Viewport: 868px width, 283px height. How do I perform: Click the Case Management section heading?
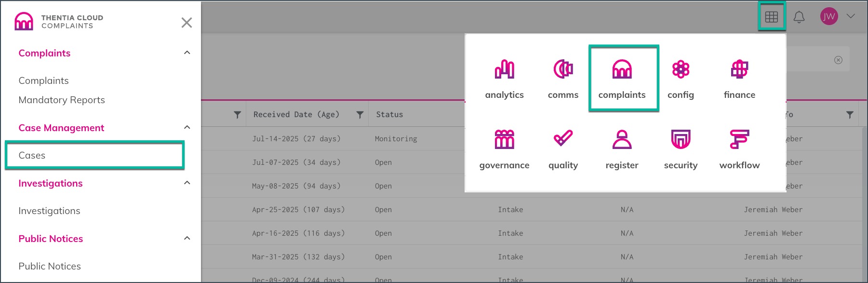61,128
